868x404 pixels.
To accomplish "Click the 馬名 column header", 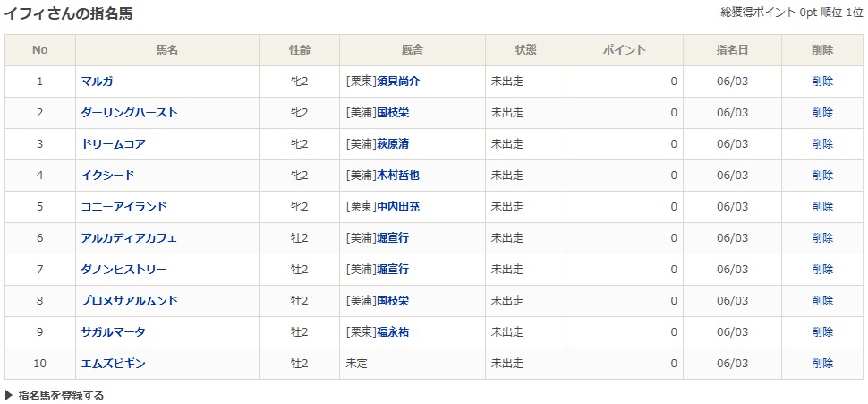I will click(167, 50).
